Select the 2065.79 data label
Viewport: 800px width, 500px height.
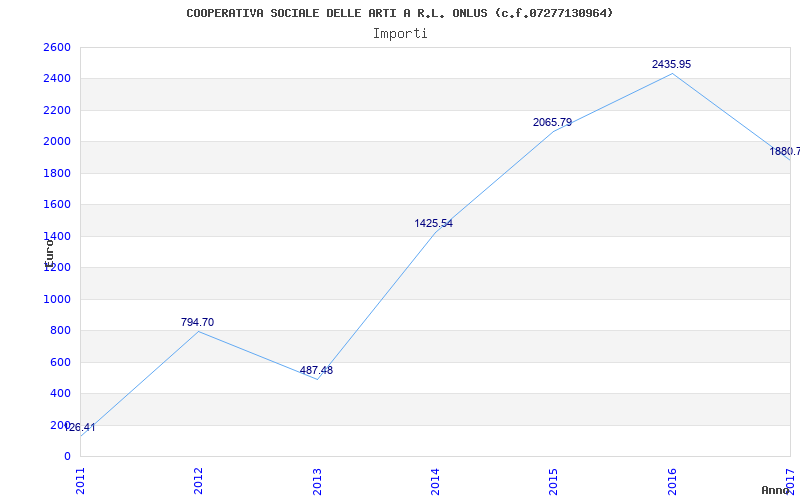tap(553, 122)
